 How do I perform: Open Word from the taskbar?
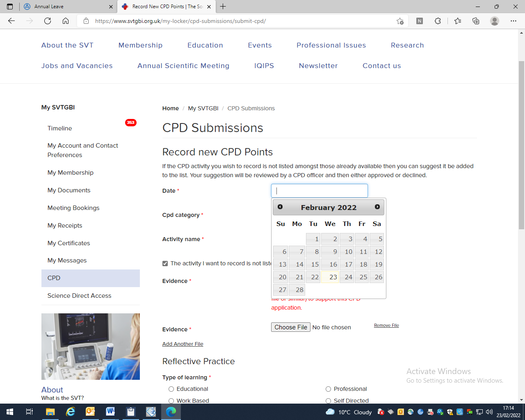tap(110, 412)
